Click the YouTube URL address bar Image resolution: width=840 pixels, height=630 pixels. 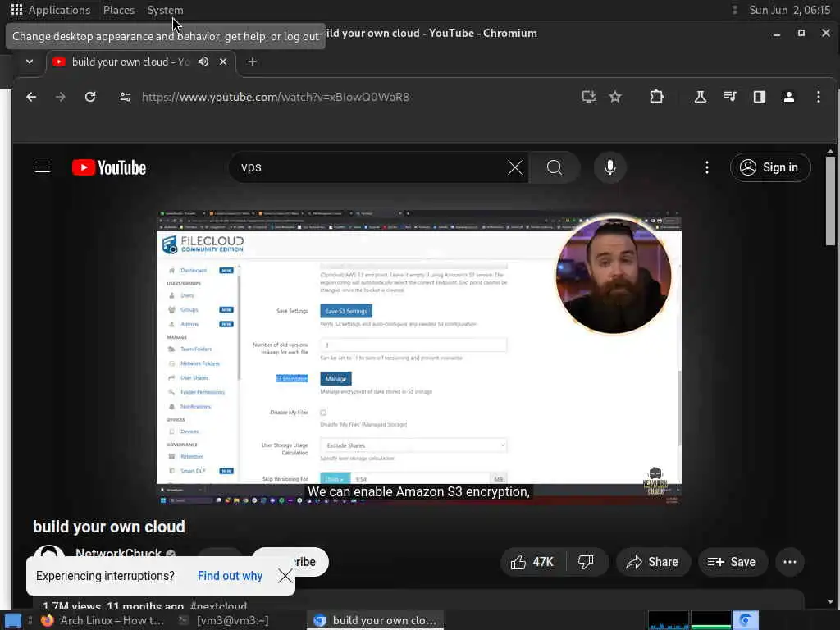coord(276,97)
